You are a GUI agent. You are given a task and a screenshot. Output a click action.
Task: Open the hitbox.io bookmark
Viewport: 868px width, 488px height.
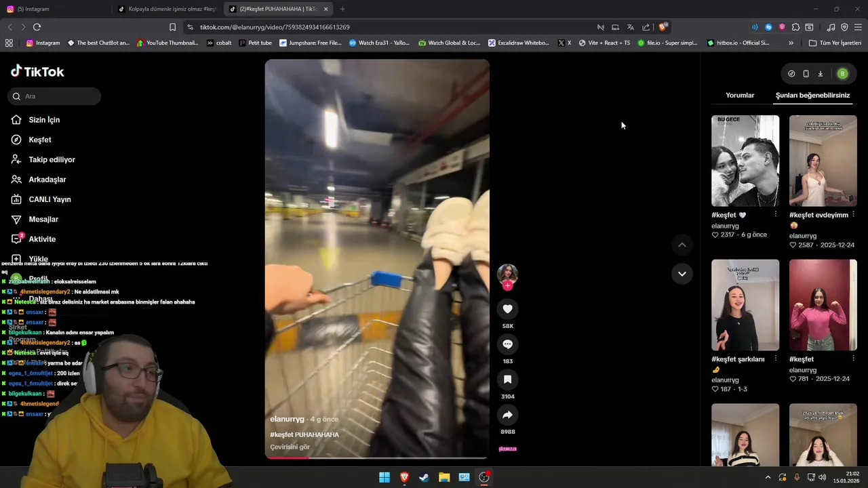point(738,43)
